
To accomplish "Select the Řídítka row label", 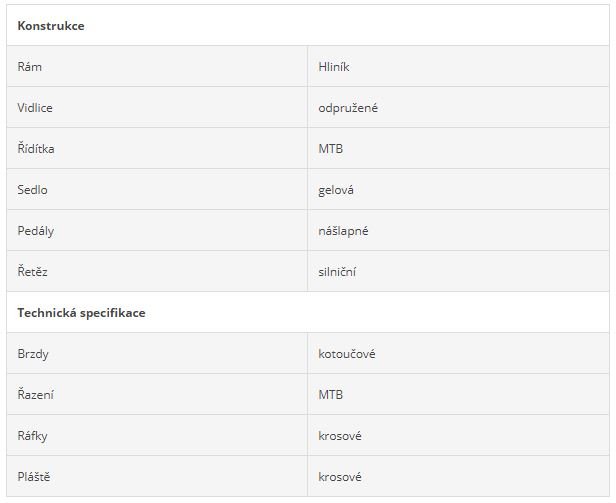I will tap(36, 149).
